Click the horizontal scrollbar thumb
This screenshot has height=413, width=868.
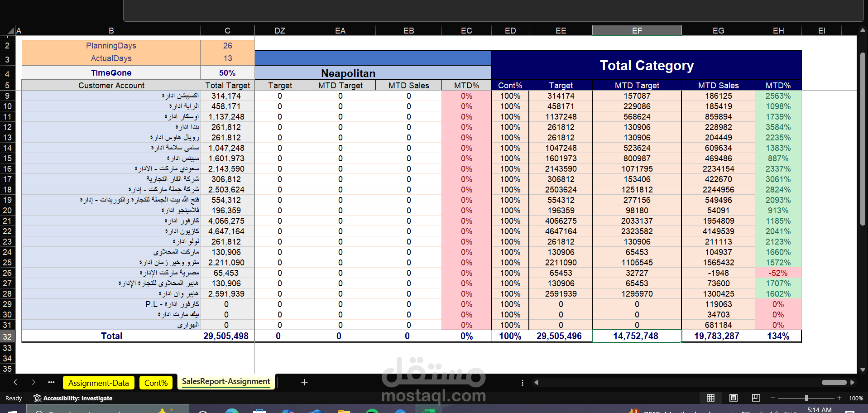click(x=834, y=382)
